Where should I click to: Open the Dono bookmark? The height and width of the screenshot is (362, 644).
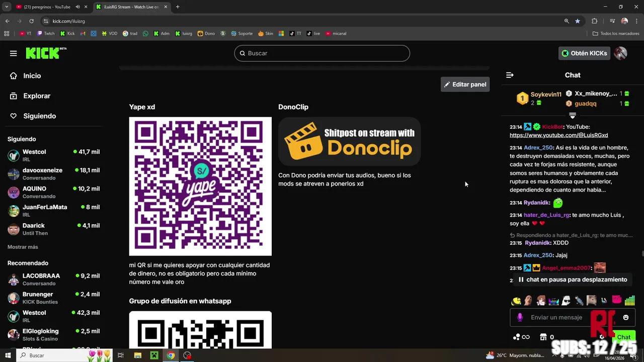pos(206,34)
